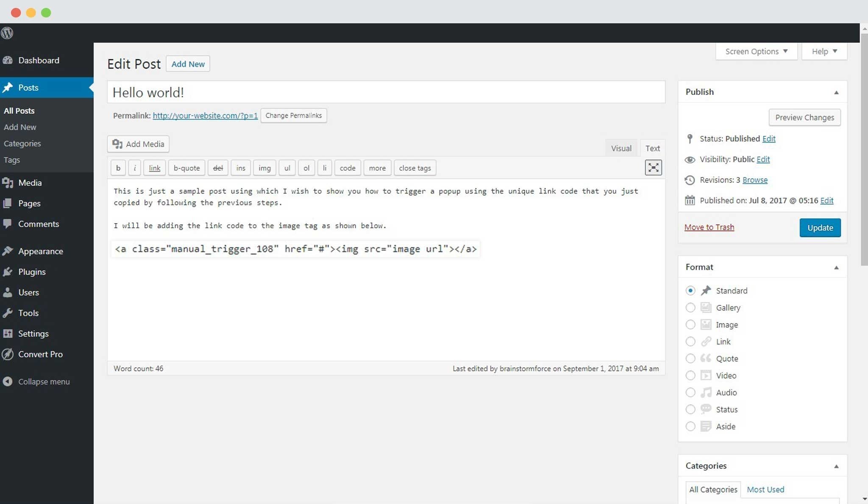Click the Link format chain icon
Viewport: 868px width, 504px height.
[706, 341]
